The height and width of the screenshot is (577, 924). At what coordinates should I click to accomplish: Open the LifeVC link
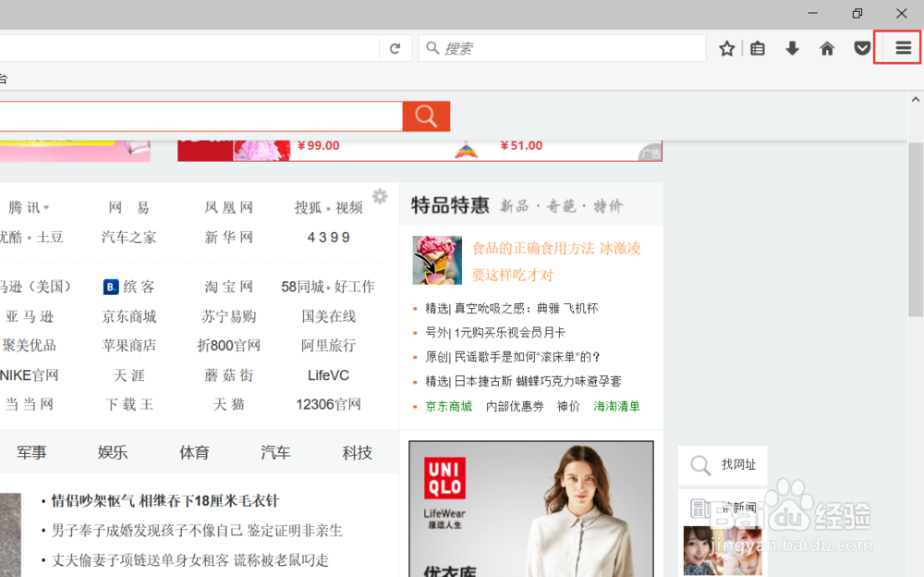tap(328, 375)
